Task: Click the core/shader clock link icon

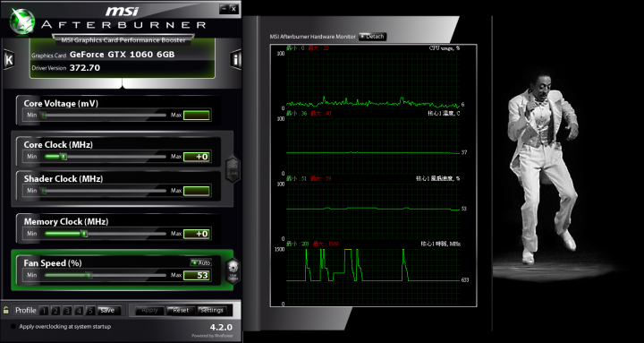Action: click(233, 170)
